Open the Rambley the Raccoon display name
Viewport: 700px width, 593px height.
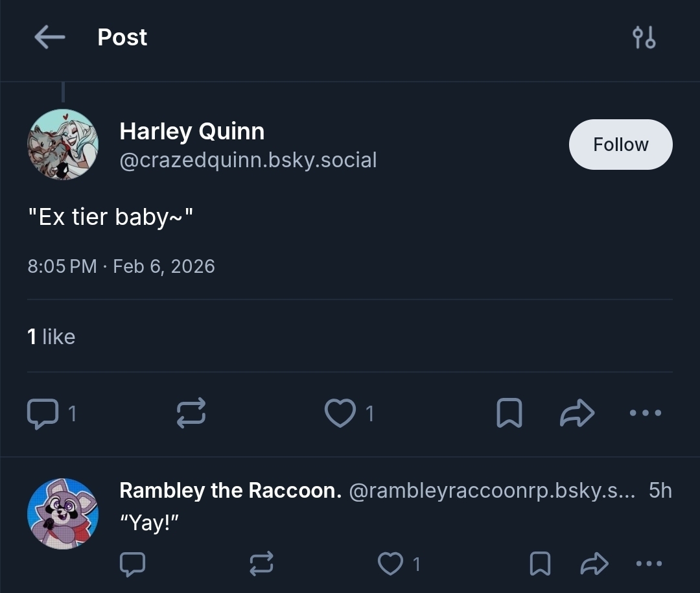[x=230, y=491]
